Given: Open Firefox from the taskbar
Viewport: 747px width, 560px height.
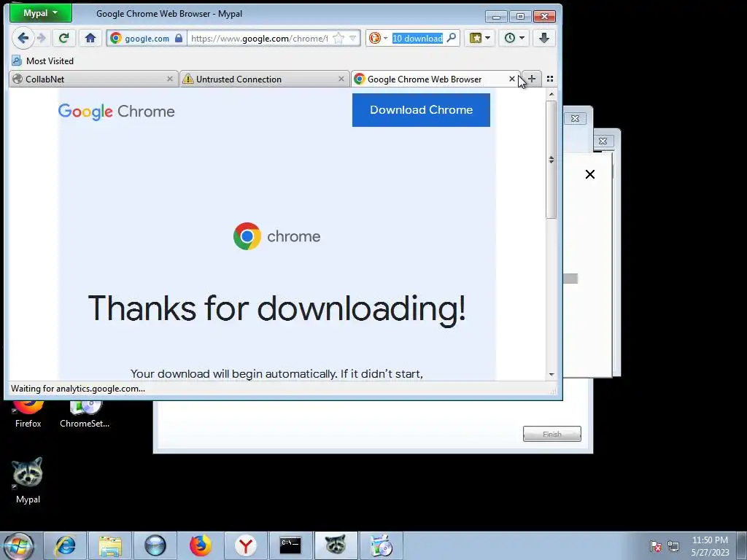Looking at the screenshot, I should click(200, 545).
